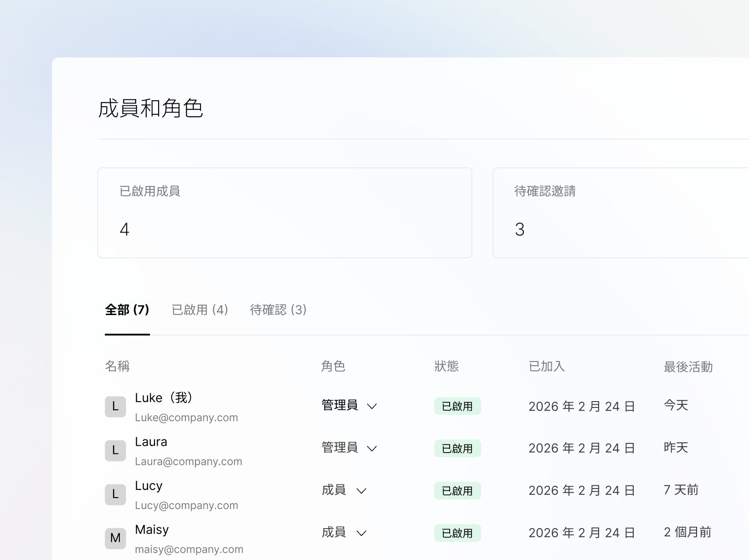The width and height of the screenshot is (749, 560).
Task: Select the 待確認 (3) tab
Action: 278,310
